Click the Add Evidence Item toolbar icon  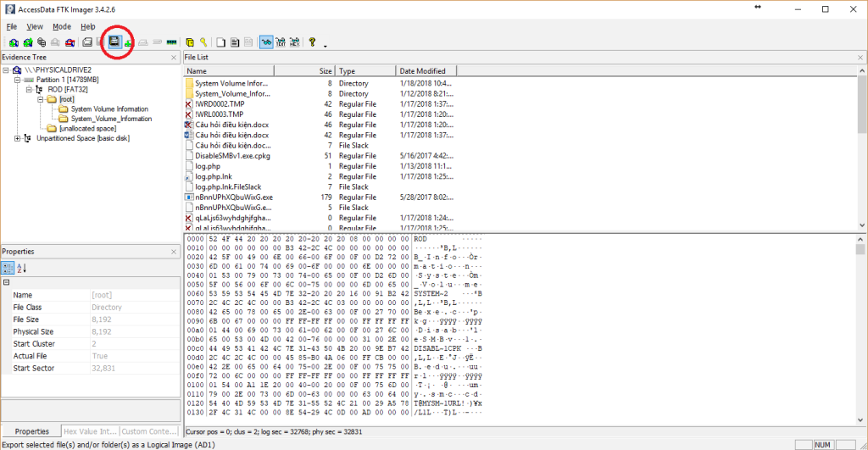pos(14,42)
